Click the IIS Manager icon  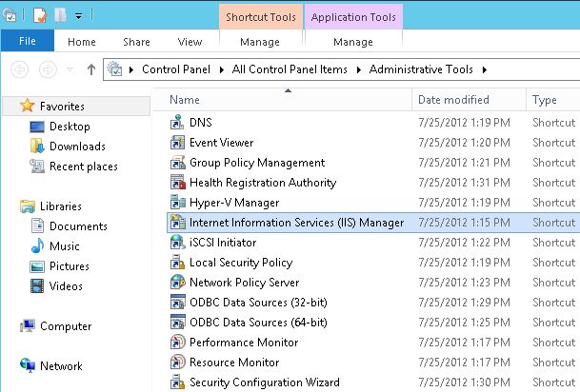pos(177,222)
